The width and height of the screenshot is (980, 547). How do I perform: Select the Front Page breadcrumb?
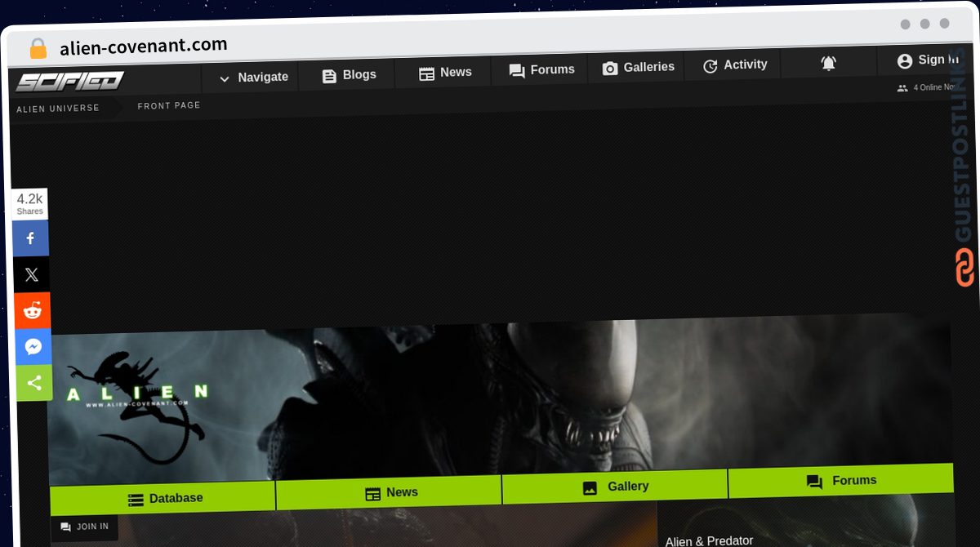(x=169, y=106)
